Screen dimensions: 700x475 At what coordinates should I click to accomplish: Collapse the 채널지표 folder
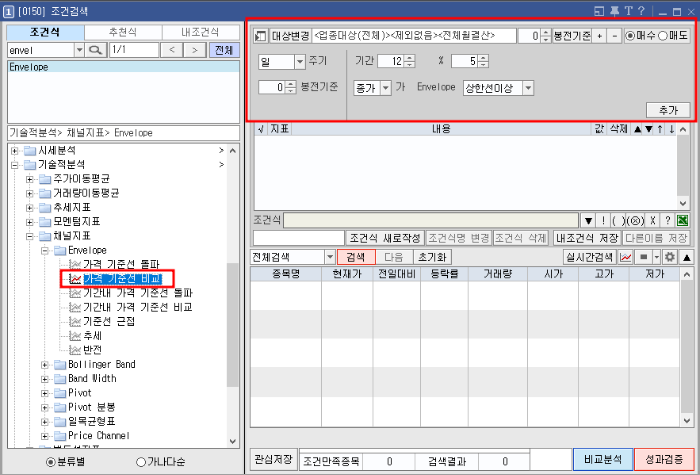click(x=29, y=236)
